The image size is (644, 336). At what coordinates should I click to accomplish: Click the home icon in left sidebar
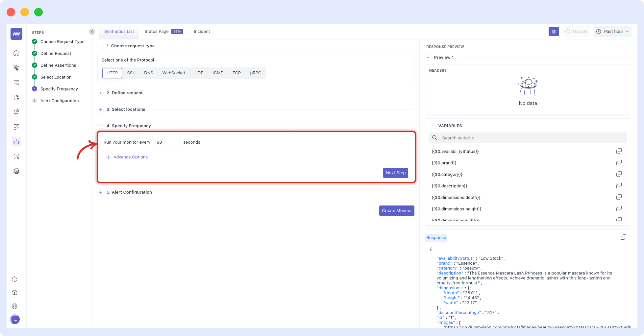coord(16,53)
